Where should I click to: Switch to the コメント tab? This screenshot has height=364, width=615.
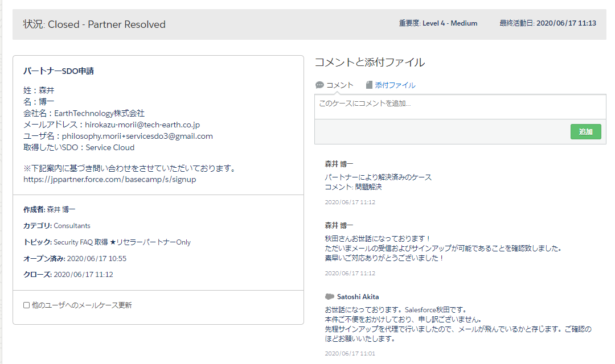(339, 85)
